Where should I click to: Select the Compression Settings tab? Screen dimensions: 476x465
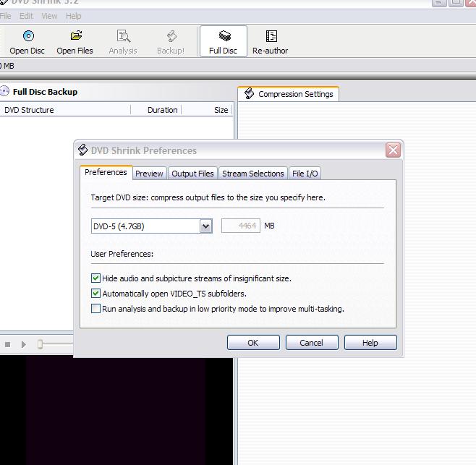(x=289, y=94)
